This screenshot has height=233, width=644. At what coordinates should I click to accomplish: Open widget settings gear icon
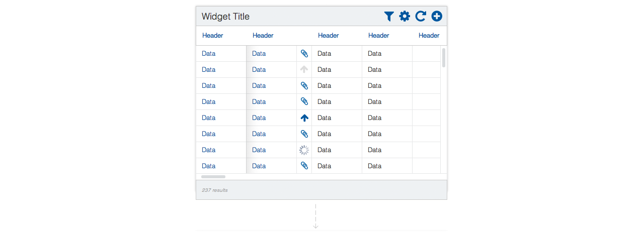tap(405, 17)
